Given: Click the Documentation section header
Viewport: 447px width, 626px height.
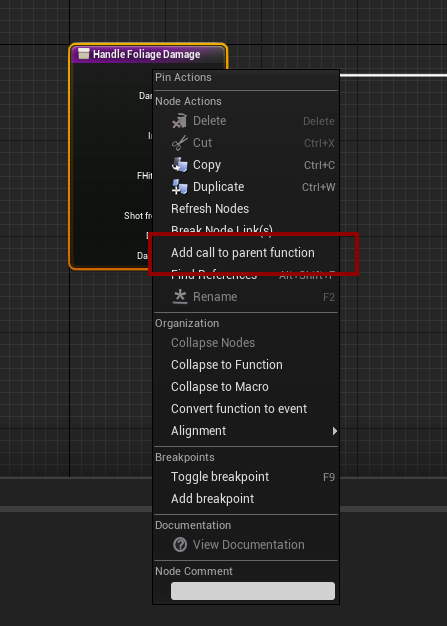Looking at the screenshot, I should coord(193,525).
